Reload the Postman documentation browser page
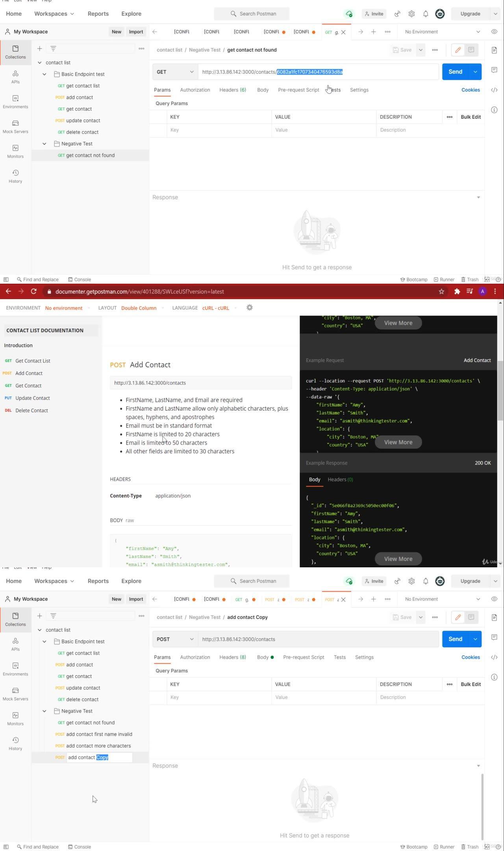504x851 pixels. [x=34, y=292]
